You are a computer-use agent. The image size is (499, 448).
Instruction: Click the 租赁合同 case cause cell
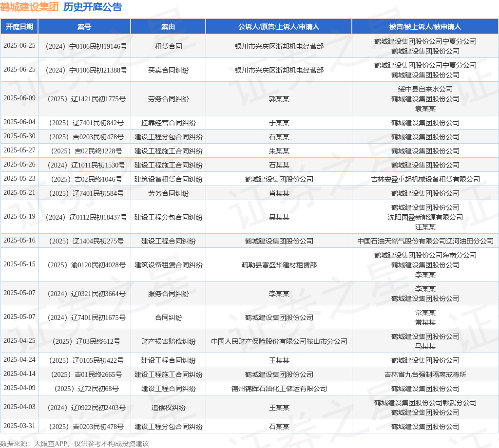click(168, 46)
